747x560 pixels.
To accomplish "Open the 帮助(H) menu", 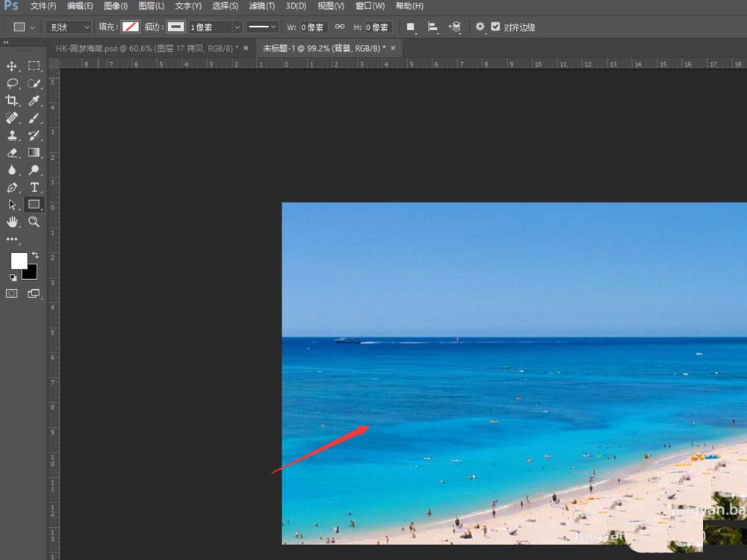I will (409, 6).
